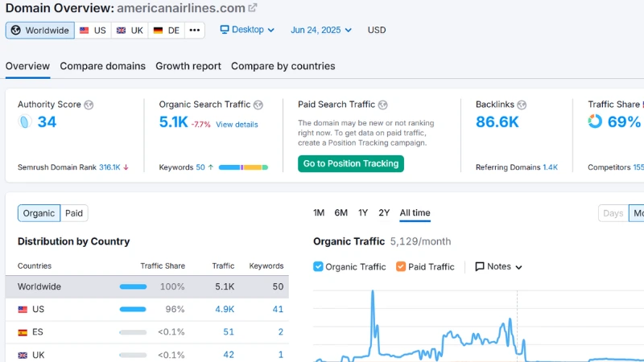Select the 1M time range

pyautogui.click(x=319, y=212)
